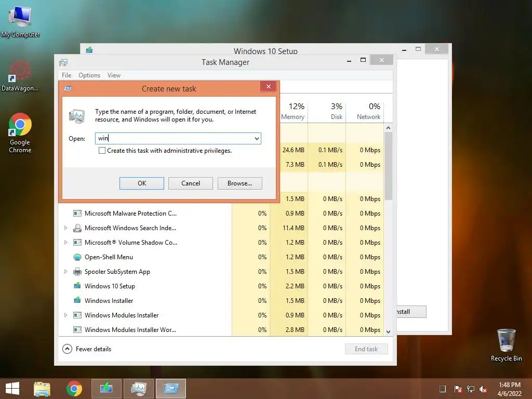This screenshot has height=399, width=532.
Task: Confirm the new task with OK
Action: 142,183
